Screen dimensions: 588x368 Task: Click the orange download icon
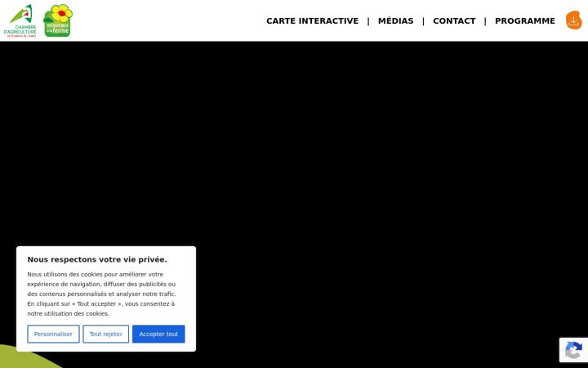coord(574,20)
